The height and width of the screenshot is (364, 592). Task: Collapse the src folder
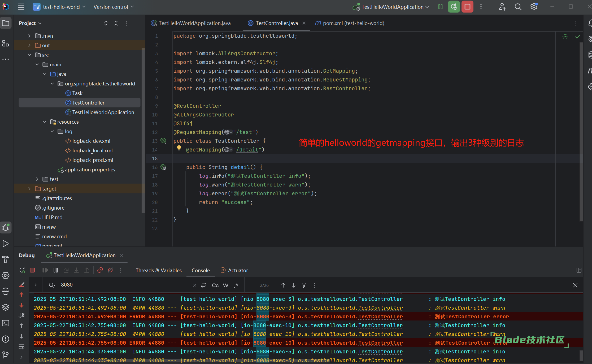(x=29, y=55)
